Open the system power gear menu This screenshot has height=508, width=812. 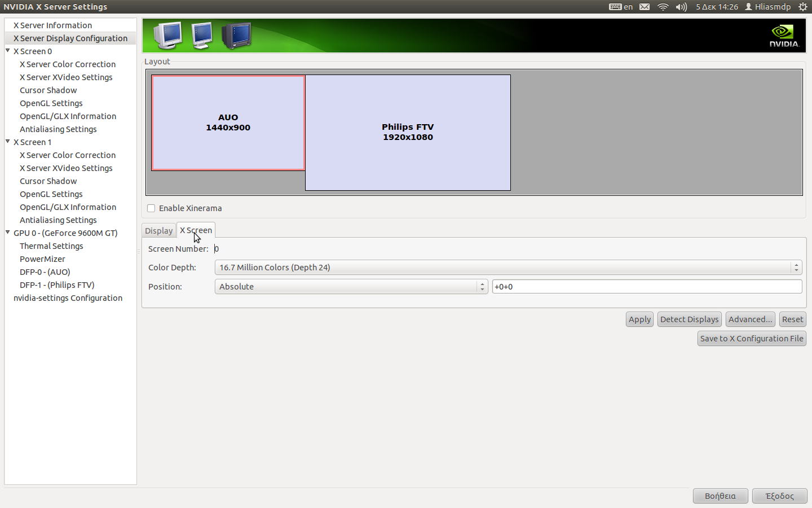tap(802, 7)
